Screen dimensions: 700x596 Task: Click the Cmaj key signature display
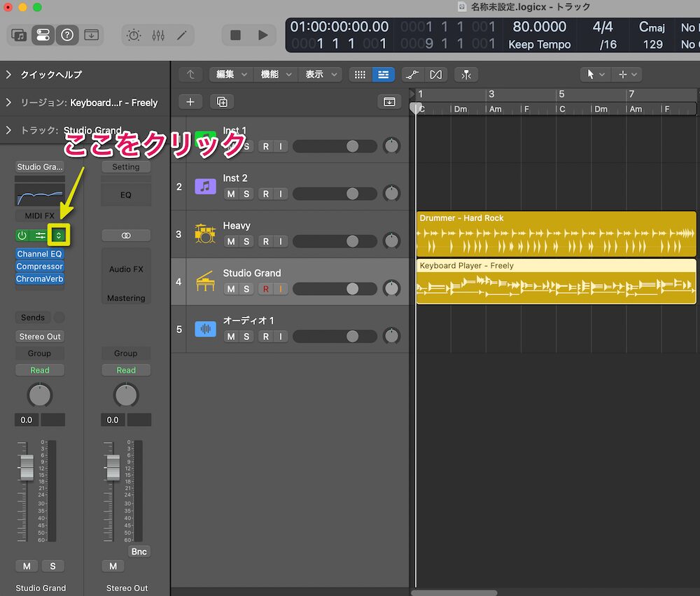coord(652,27)
